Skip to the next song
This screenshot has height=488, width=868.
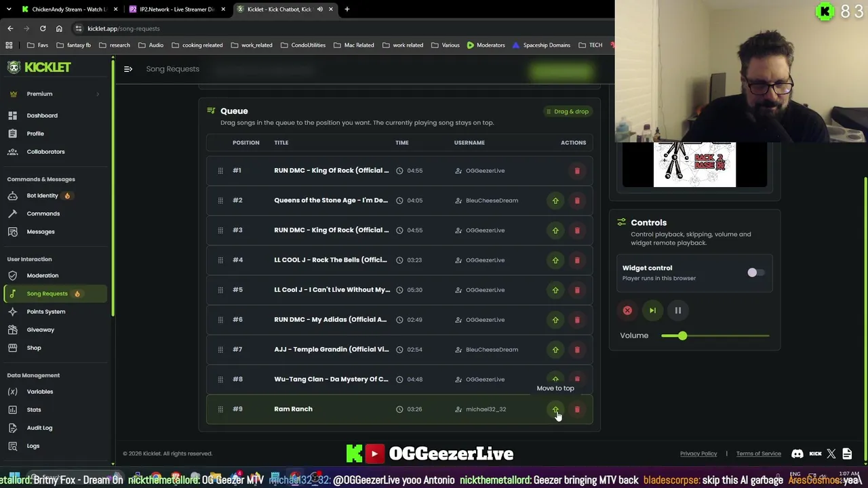[652, 310]
